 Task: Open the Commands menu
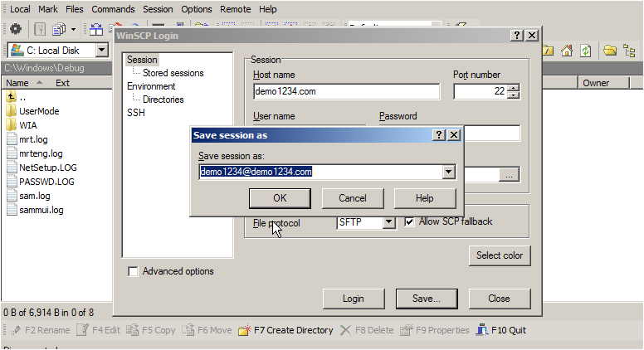click(113, 9)
